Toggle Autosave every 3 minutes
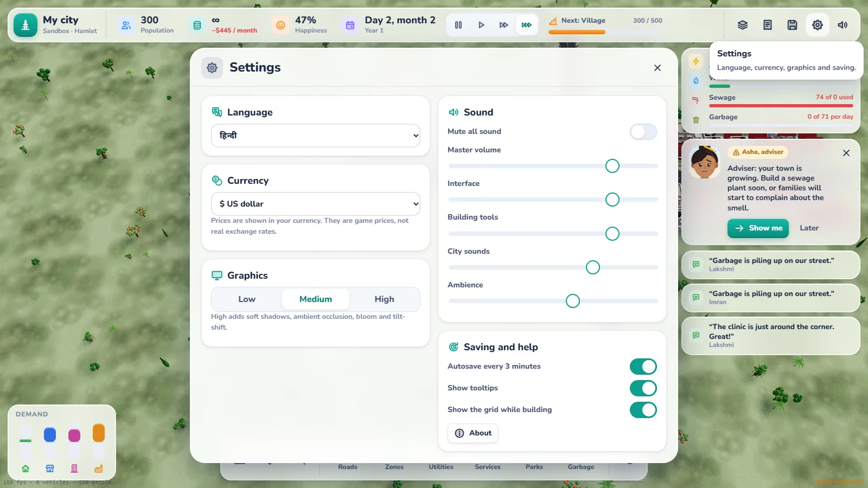The width and height of the screenshot is (868, 488). click(x=643, y=367)
